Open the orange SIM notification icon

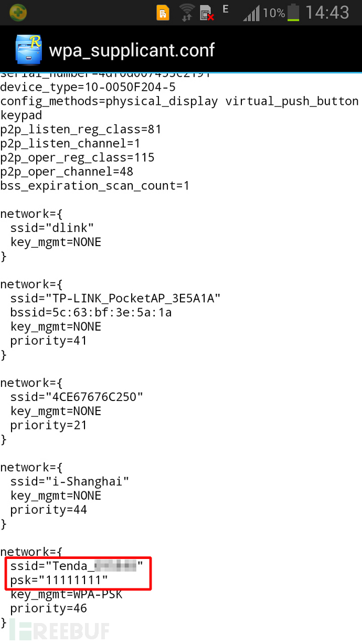point(163,13)
